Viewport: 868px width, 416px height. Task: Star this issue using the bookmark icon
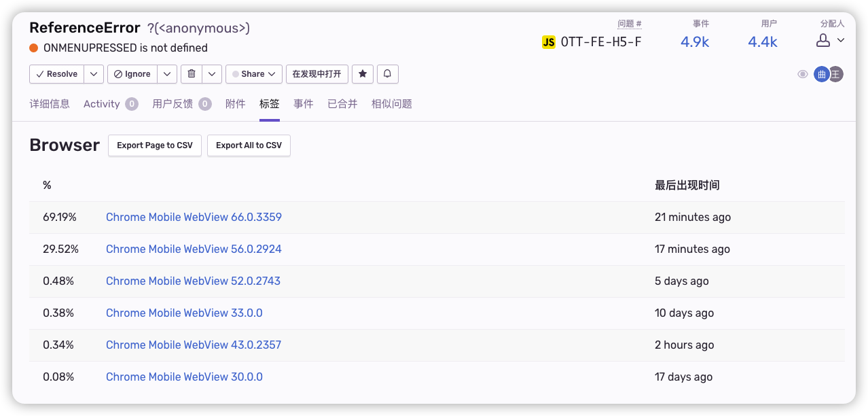[x=363, y=73]
